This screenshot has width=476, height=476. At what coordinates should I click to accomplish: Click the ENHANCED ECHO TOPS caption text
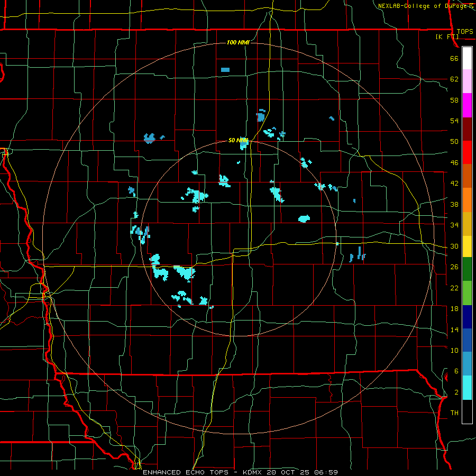point(186,472)
